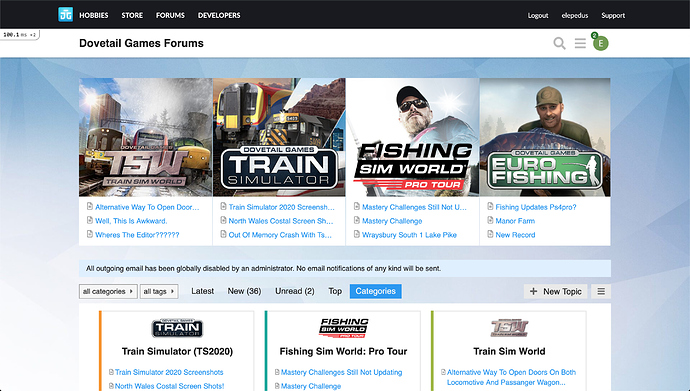Click the Train Simulator logo in category card

point(177,328)
